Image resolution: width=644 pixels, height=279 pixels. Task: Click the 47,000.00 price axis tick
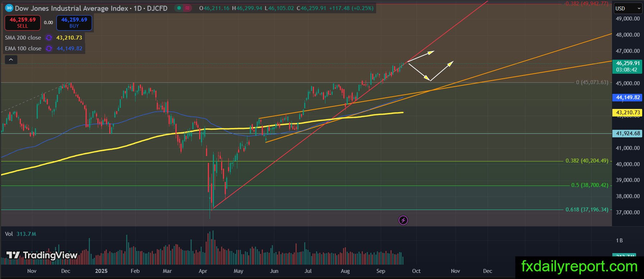click(x=628, y=51)
